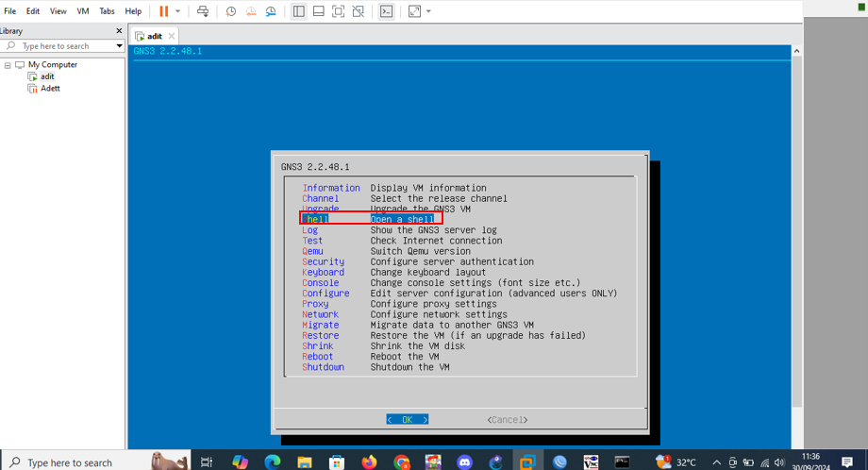
Task: Click the Windows taskbar search box
Action: [x=96, y=462]
